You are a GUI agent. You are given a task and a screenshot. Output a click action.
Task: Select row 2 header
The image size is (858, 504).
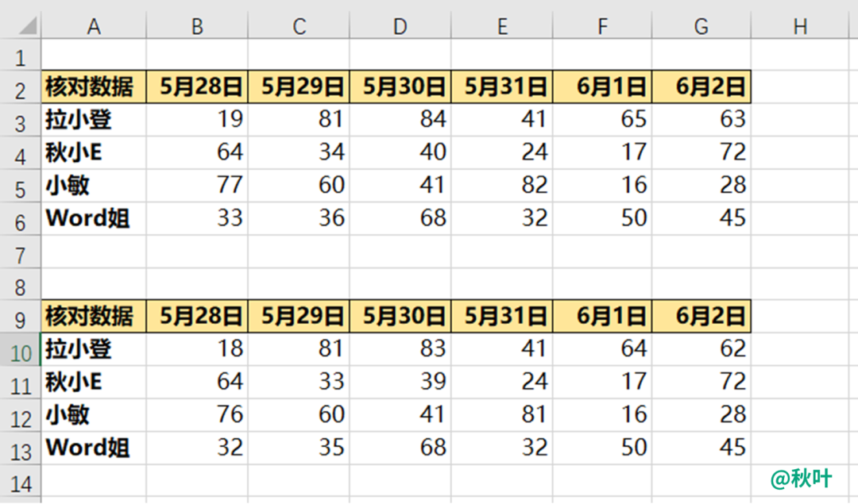(20, 87)
